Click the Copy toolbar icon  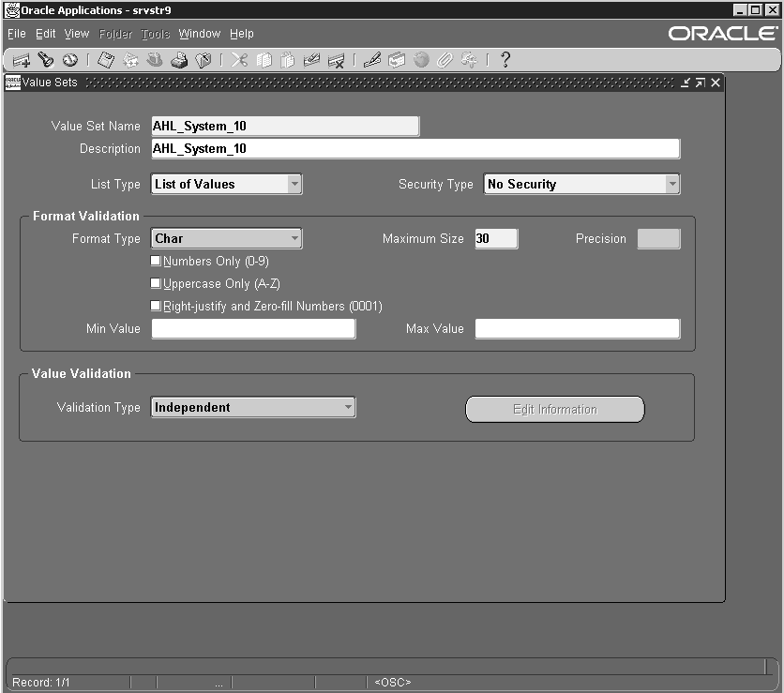[264, 60]
